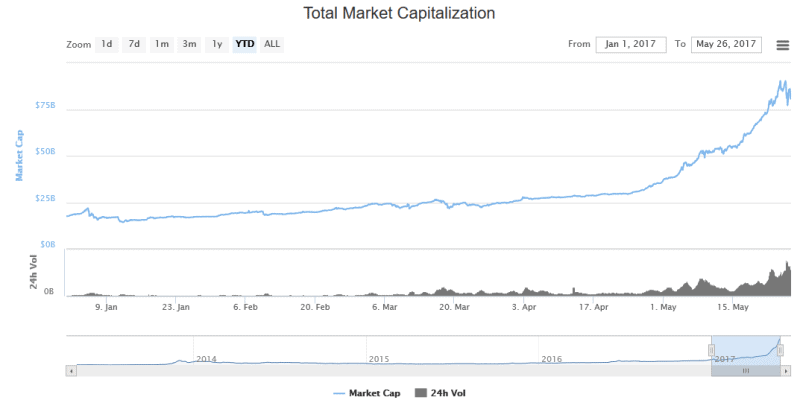Grab the navigator left range handle
The image size is (800, 400).
(x=711, y=350)
